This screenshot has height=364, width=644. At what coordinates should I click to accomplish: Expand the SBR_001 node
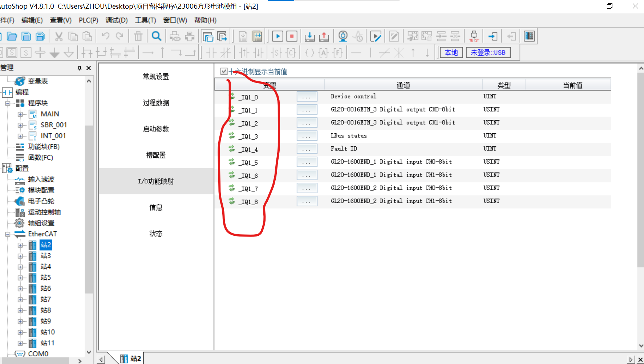(20, 125)
